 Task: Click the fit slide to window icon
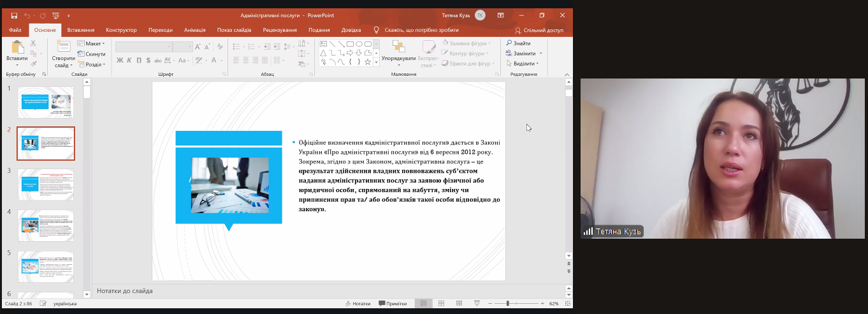[567, 304]
